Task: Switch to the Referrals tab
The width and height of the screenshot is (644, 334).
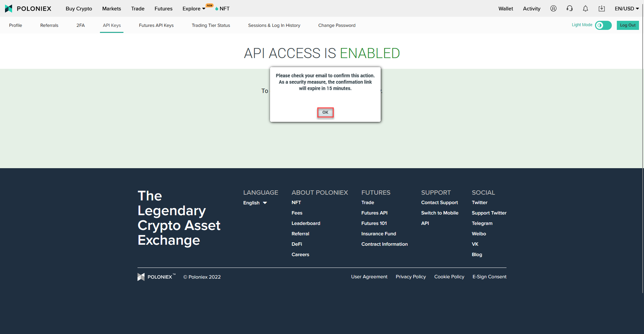Action: pos(49,25)
